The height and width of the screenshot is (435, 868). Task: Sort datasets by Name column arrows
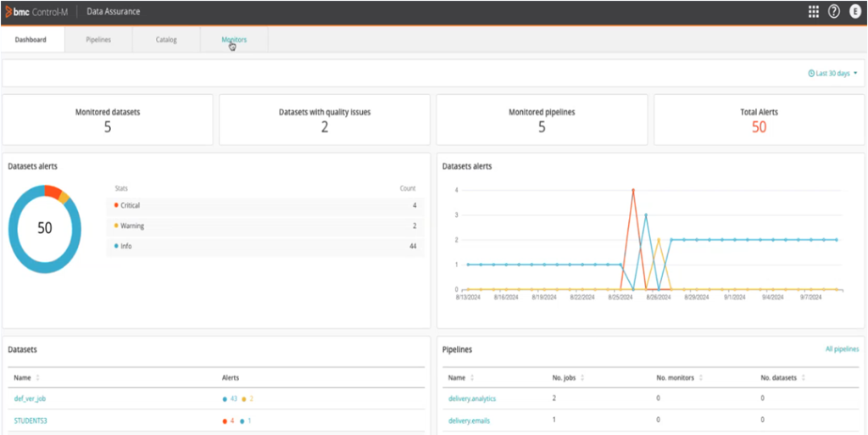click(x=37, y=377)
